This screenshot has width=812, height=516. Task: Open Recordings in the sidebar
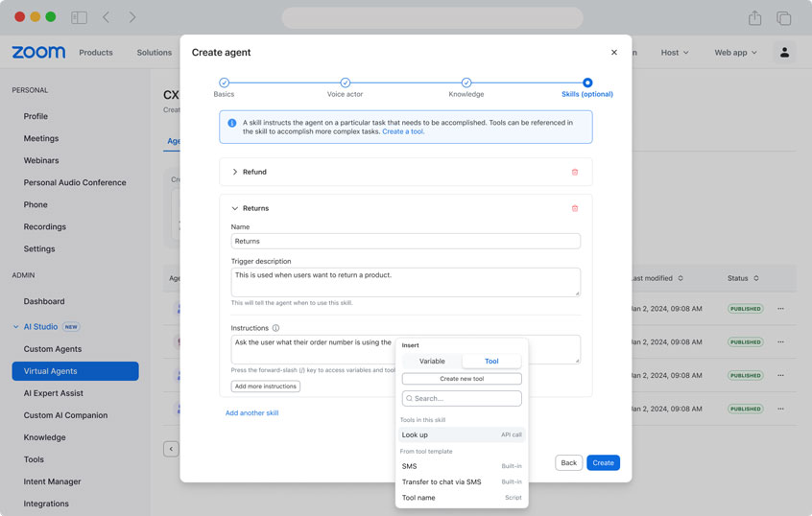(44, 227)
